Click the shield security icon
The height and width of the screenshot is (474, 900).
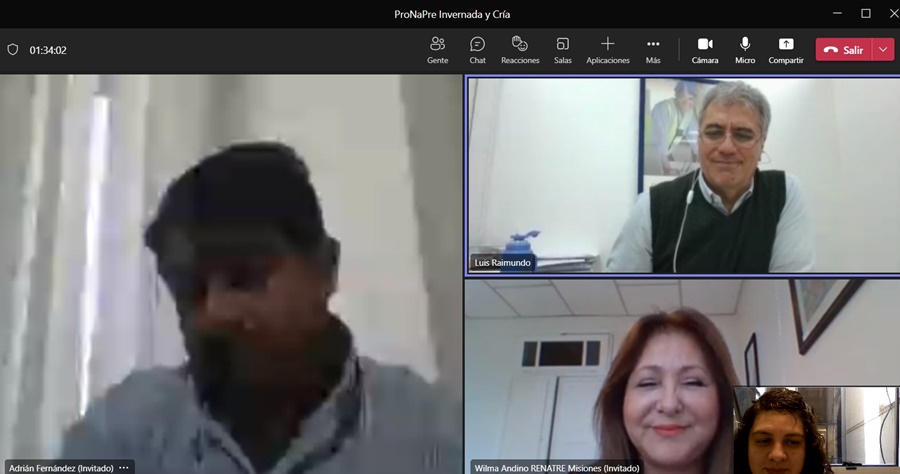click(x=13, y=50)
